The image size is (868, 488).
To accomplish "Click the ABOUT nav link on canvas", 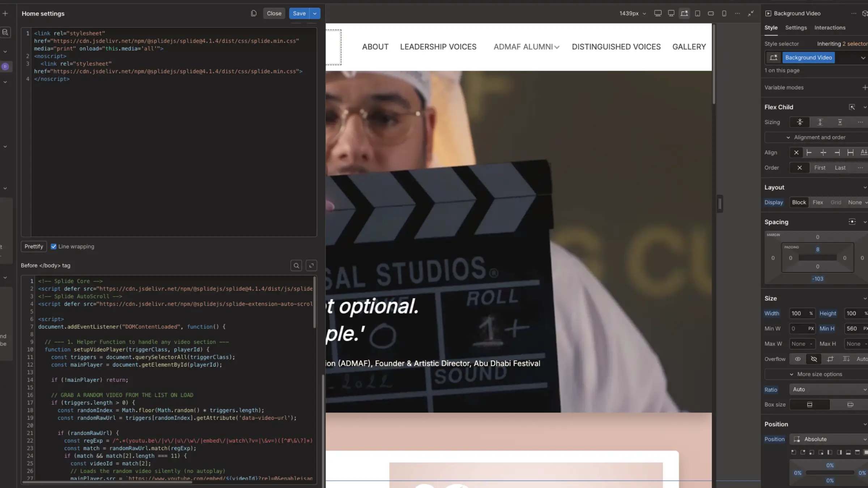I will click(375, 47).
